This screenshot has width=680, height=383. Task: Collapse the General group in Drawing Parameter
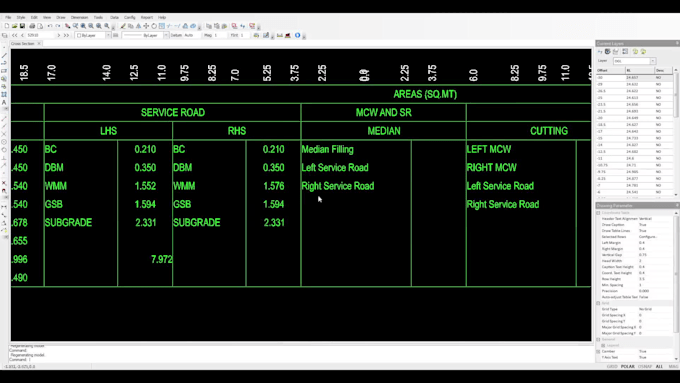pos(598,339)
